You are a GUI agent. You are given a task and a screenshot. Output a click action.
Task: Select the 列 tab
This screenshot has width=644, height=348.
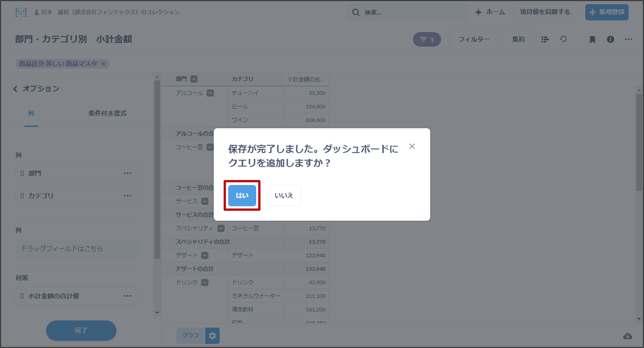point(31,113)
